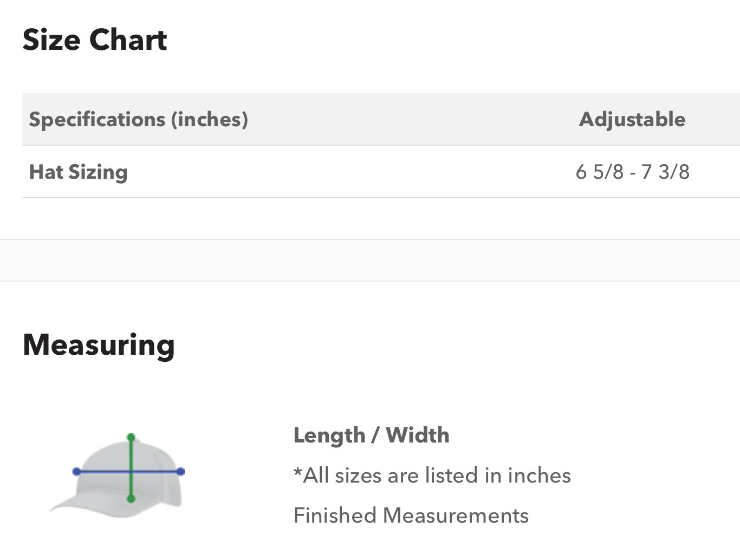
Task: Click the green dot atop the cap
Action: pos(131,437)
